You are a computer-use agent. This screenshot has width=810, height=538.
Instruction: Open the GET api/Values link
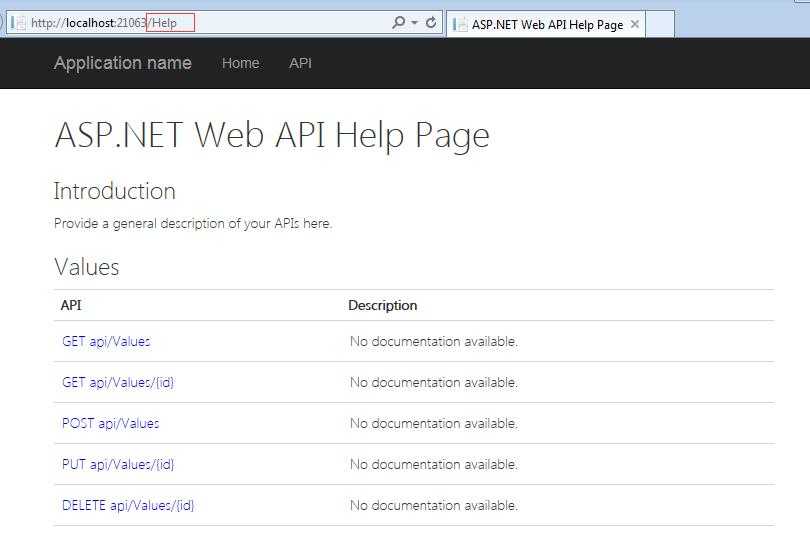tap(106, 341)
